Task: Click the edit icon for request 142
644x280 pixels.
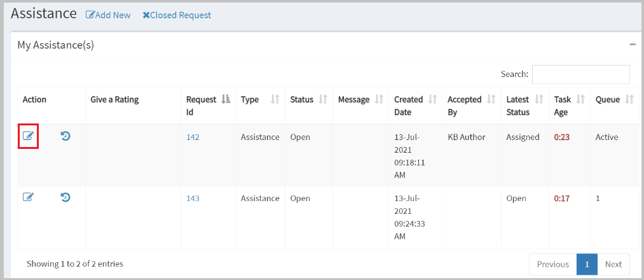Action: tap(28, 136)
